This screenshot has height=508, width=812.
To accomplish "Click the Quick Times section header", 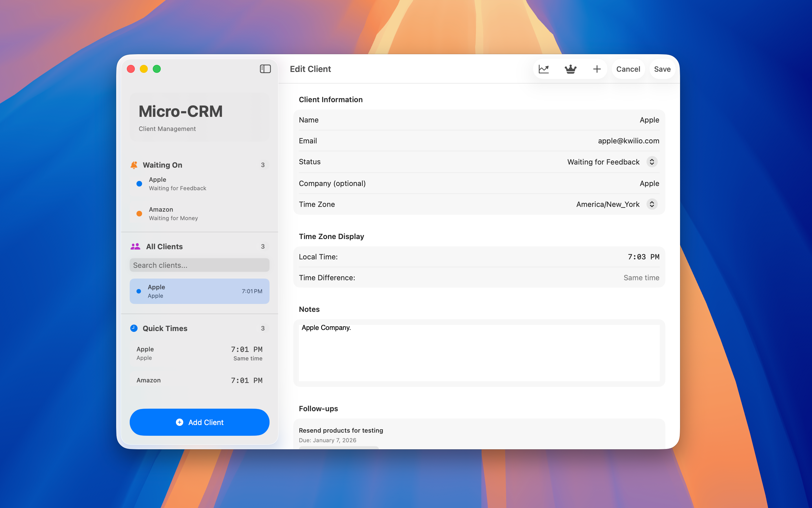I will pos(165,328).
